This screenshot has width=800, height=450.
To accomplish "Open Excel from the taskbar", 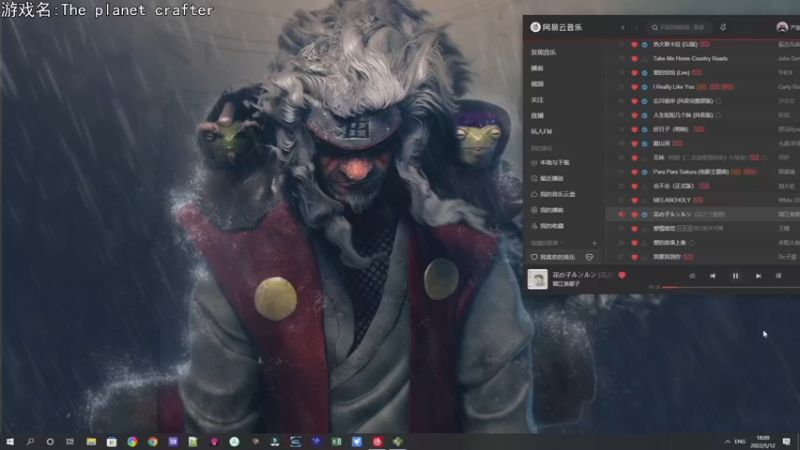I will (336, 442).
